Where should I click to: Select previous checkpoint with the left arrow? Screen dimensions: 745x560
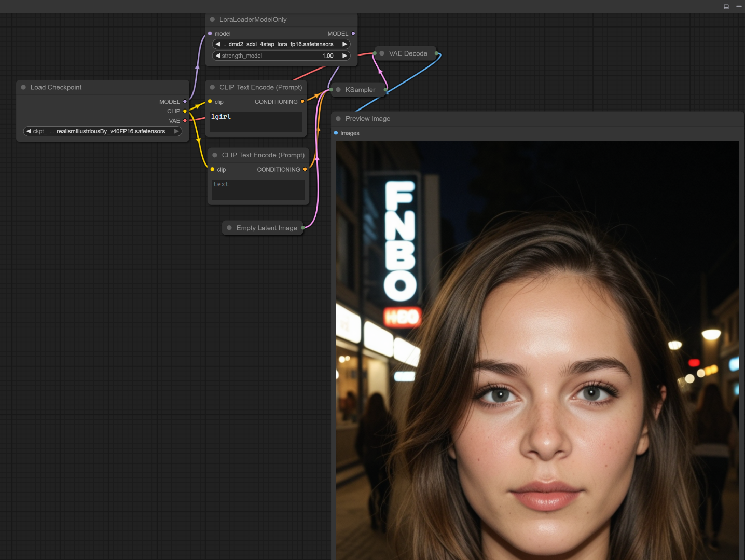pos(29,131)
